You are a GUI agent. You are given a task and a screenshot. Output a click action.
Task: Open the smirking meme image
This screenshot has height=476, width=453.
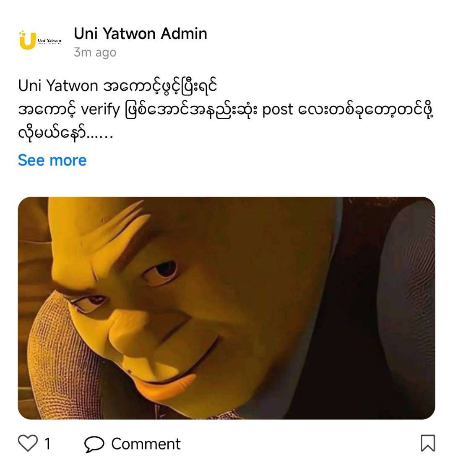tap(226, 308)
